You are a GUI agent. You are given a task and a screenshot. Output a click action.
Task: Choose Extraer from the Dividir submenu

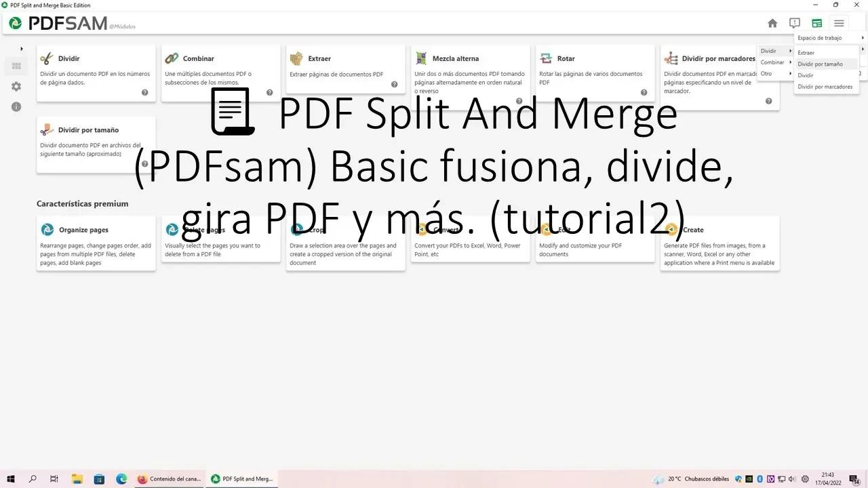[x=806, y=52]
